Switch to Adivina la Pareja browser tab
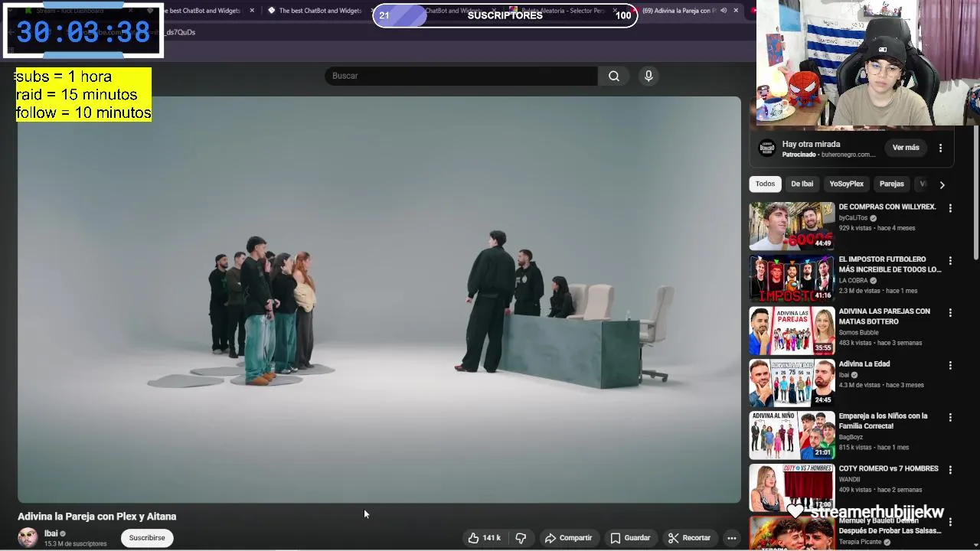 pyautogui.click(x=685, y=11)
